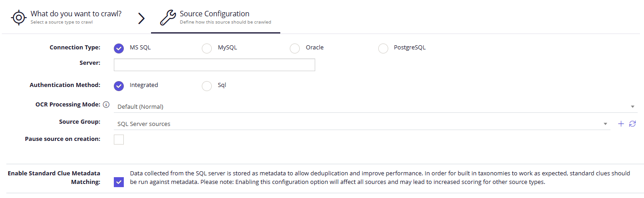Open the OCR Processing Mode dropdown
The width and height of the screenshot is (644, 198).
[376, 106]
